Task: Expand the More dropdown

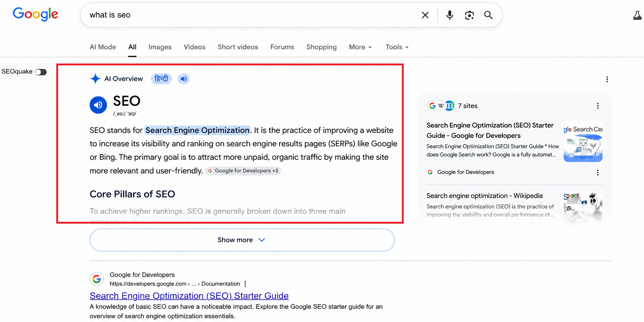Action: click(360, 47)
